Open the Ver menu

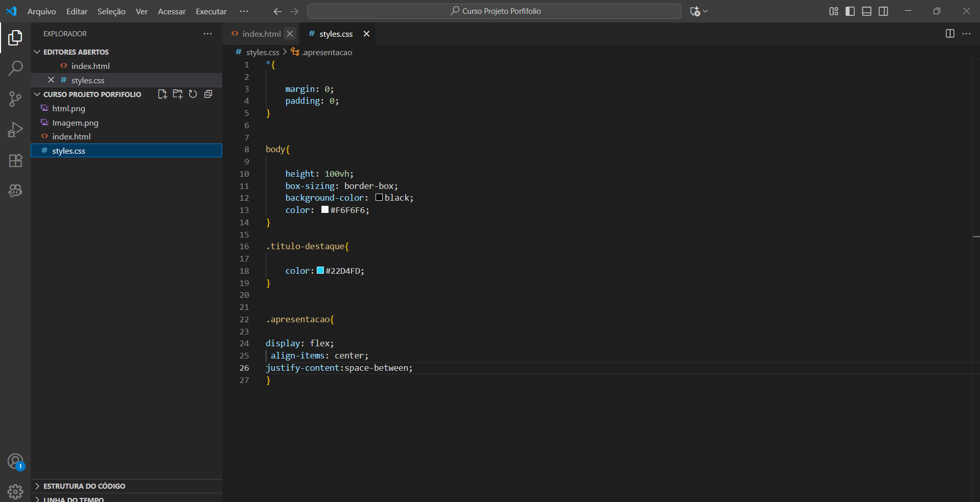[x=142, y=11]
